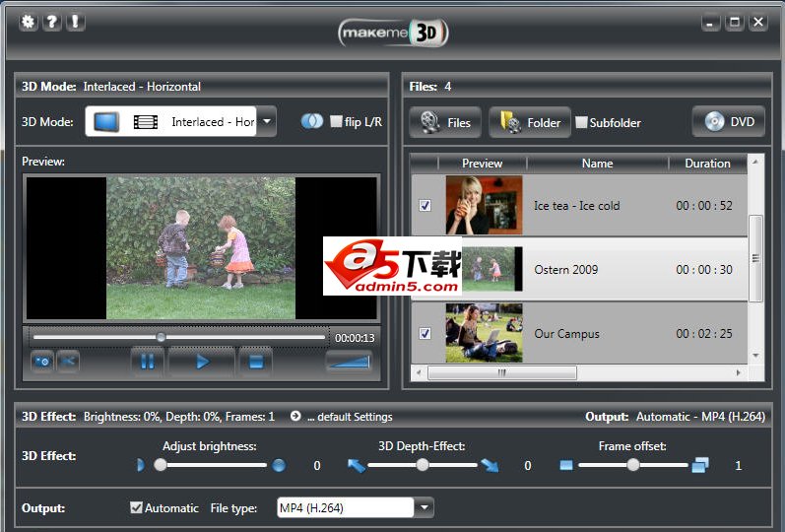Sort by the Name column header
This screenshot has height=532, width=785.
coord(597,164)
